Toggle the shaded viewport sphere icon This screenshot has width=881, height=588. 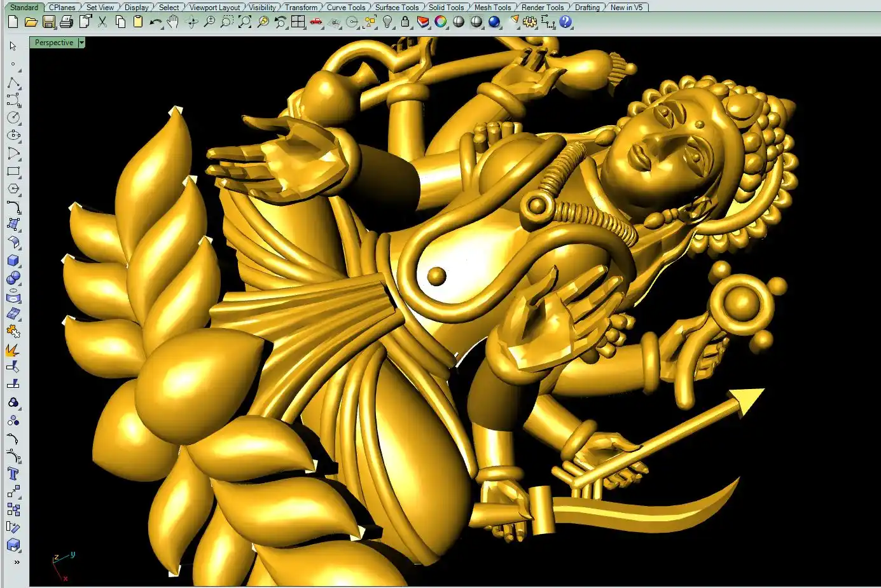pos(459,22)
